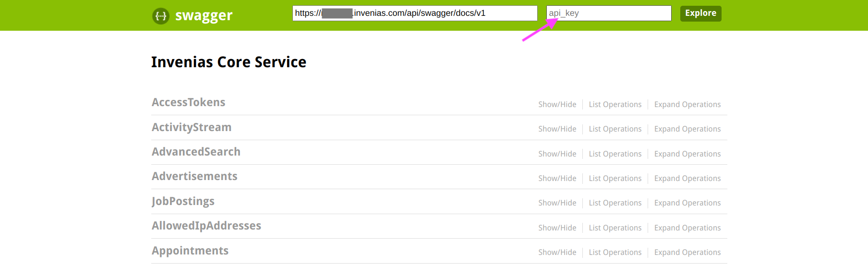Image resolution: width=868 pixels, height=266 pixels.
Task: List Operations for ActivityStream
Action: [x=615, y=129]
